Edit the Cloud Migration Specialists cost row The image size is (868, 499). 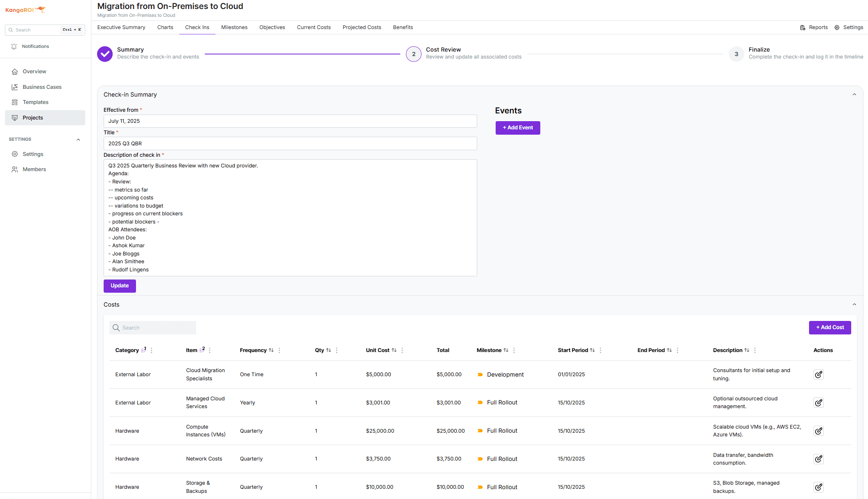818,375
